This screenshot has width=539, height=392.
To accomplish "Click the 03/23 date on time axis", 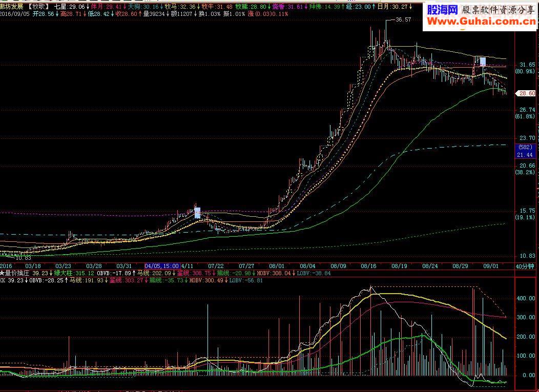I will click(63, 266).
